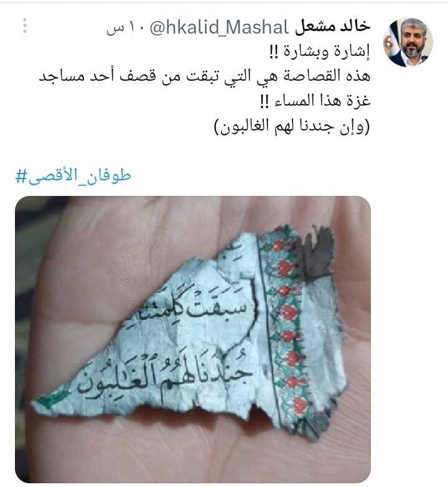Click the line غزة هذا المساء

315,101
